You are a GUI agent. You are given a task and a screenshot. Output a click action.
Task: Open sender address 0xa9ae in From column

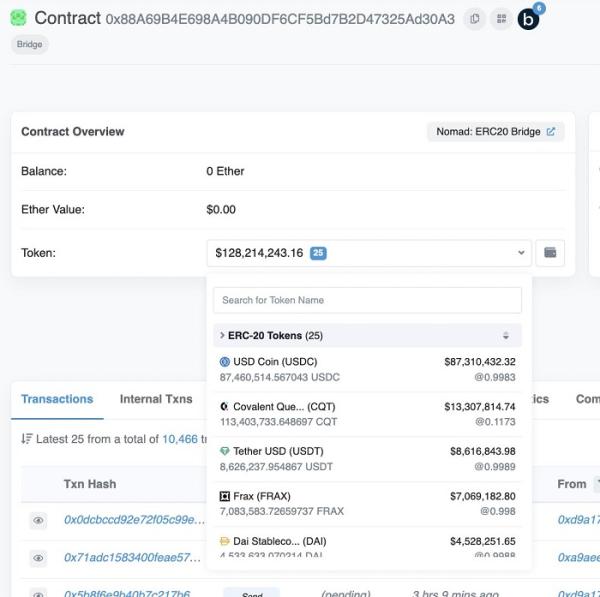[x=579, y=557]
